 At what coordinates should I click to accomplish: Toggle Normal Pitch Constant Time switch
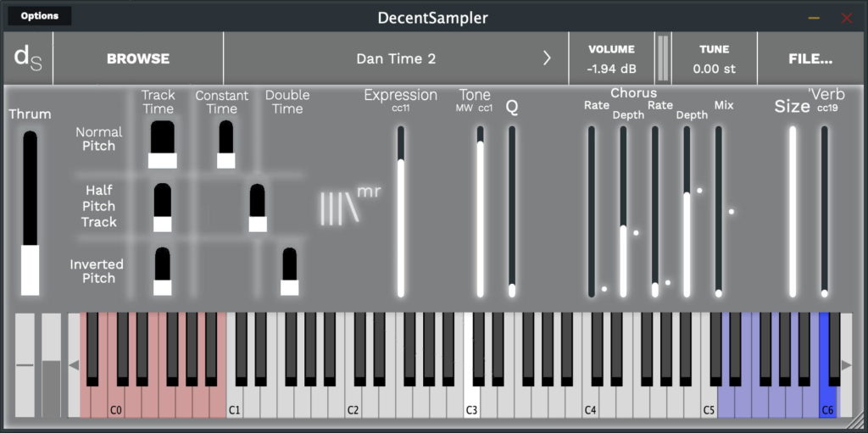coord(225,145)
